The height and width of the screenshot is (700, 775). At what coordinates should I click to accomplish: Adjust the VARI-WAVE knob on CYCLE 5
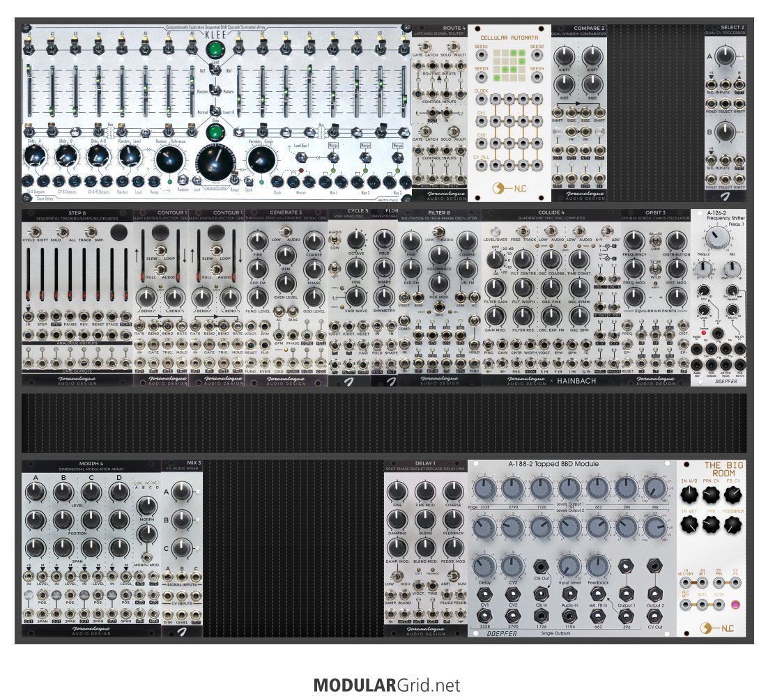coord(356,297)
